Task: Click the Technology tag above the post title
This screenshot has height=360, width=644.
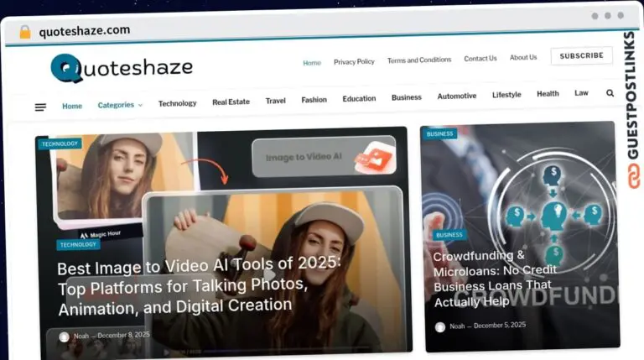Action: click(78, 245)
